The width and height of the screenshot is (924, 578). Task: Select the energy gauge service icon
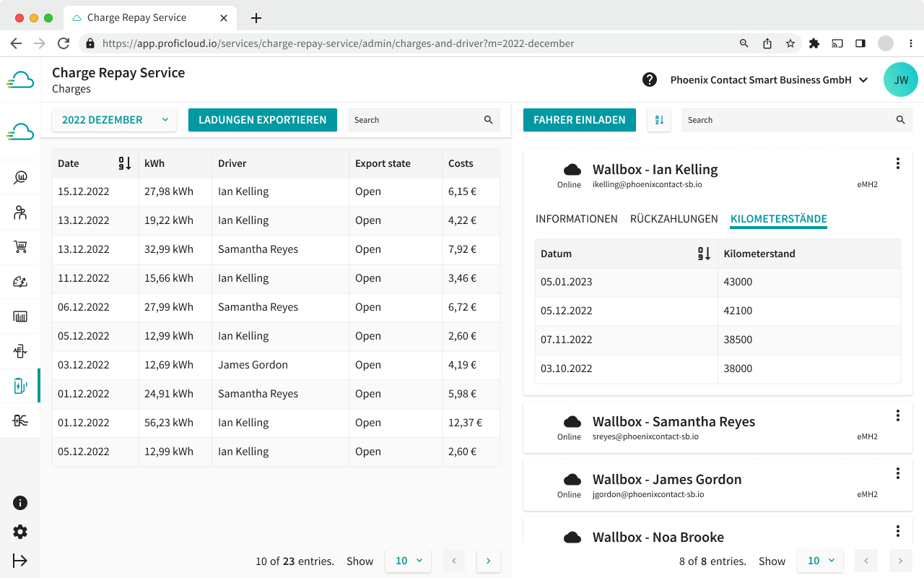(20, 281)
